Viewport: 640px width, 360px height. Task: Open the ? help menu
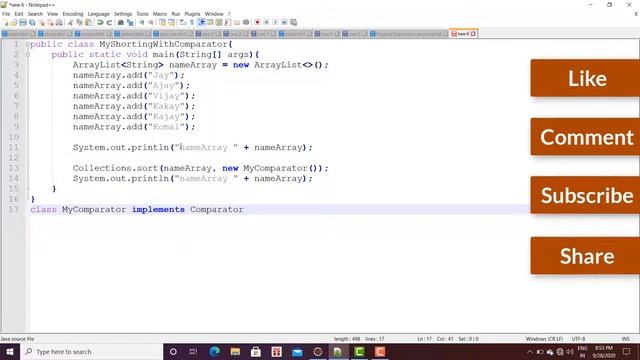pos(229,14)
